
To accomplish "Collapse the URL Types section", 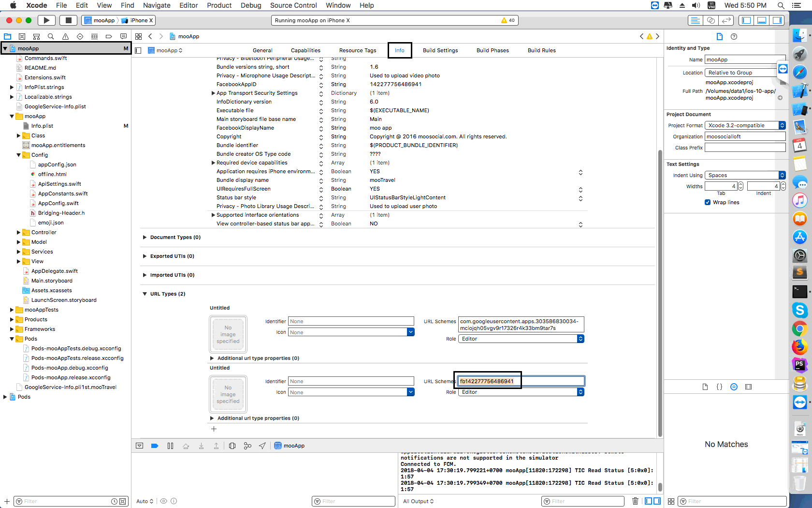I will point(145,294).
